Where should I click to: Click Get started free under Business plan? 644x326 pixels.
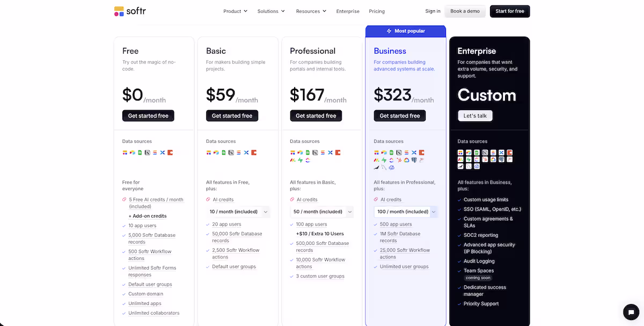click(x=400, y=115)
